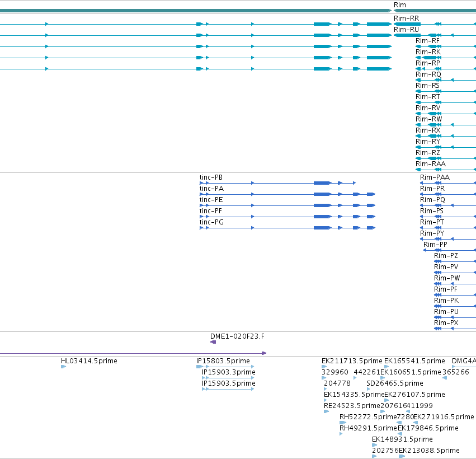Image resolution: width=476 pixels, height=459 pixels.
Task: Click the Rim-PS CDS label
Action: (432, 211)
